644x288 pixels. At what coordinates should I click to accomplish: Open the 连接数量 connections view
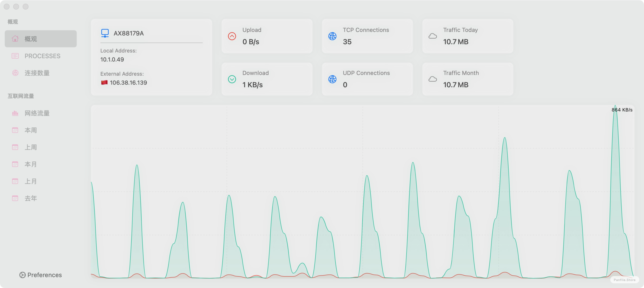(40, 73)
